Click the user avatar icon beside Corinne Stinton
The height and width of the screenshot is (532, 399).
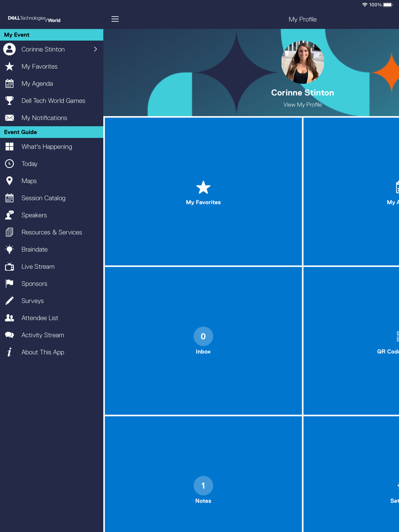coord(10,49)
